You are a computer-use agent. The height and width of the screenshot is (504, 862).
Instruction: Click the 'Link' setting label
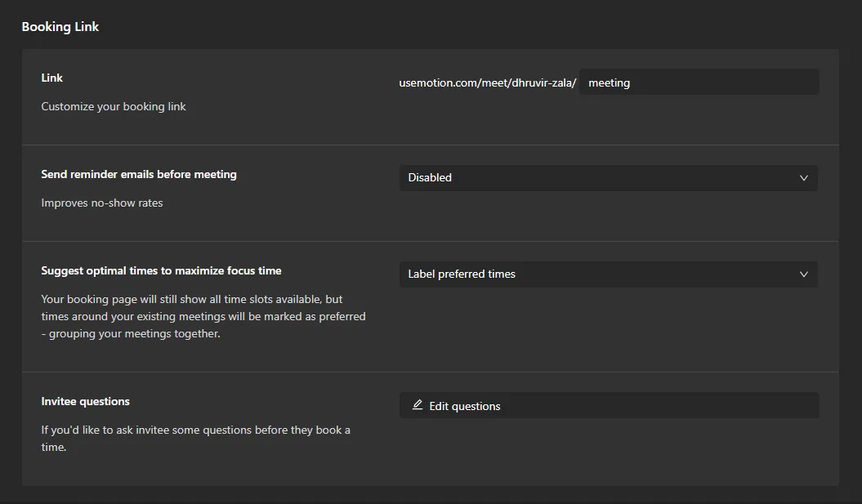coord(51,78)
